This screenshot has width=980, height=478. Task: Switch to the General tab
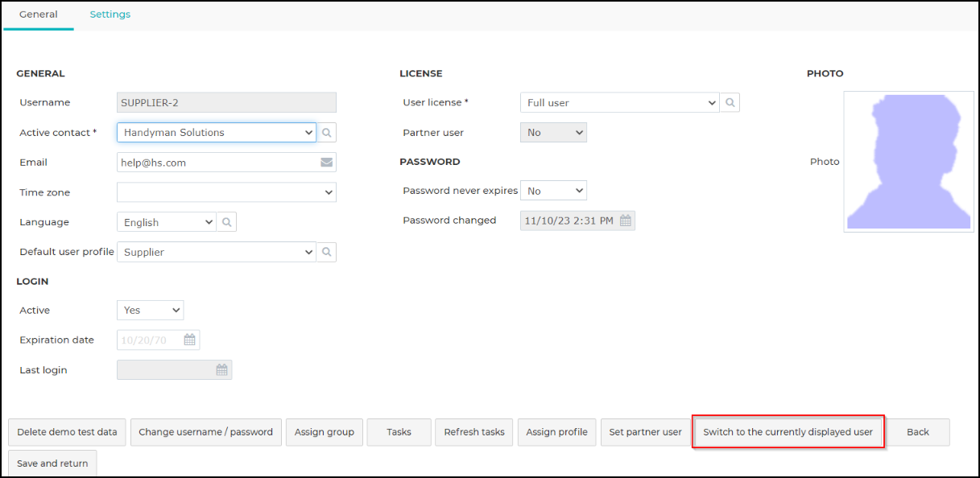pos(39,14)
